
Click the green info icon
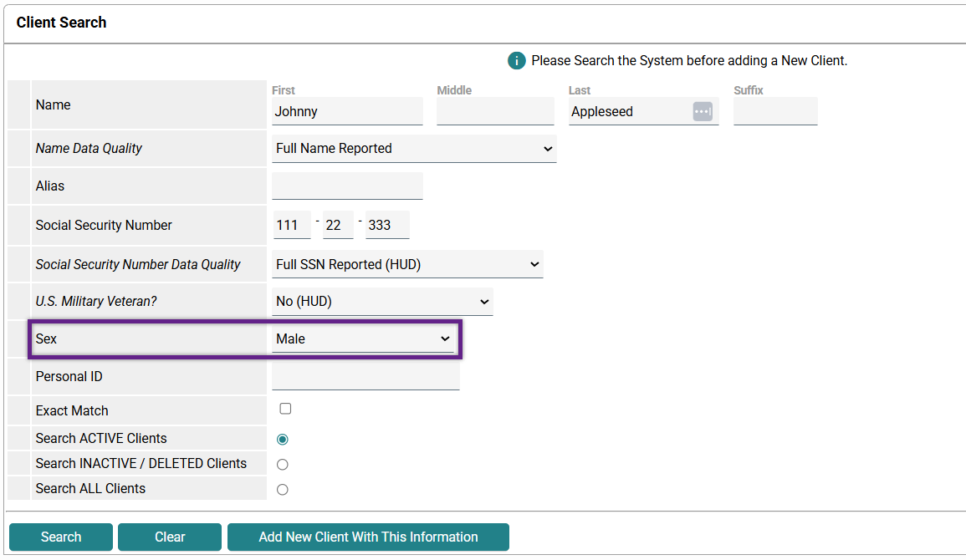[x=517, y=61]
